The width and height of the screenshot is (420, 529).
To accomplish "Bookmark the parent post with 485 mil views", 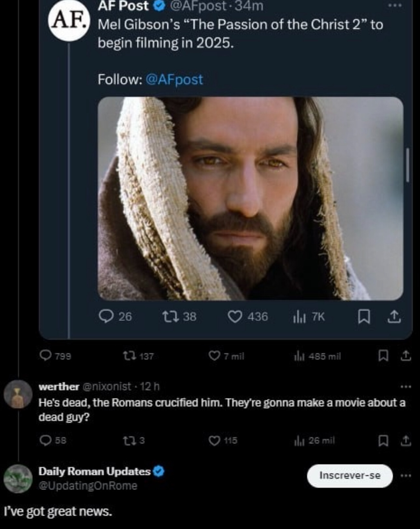I will (x=383, y=356).
